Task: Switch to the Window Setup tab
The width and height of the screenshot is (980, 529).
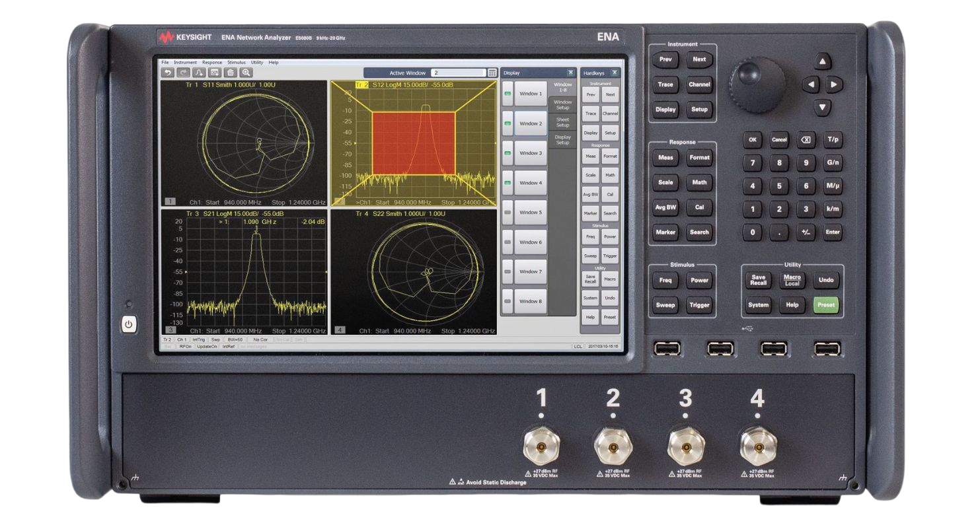Action: pyautogui.click(x=562, y=104)
